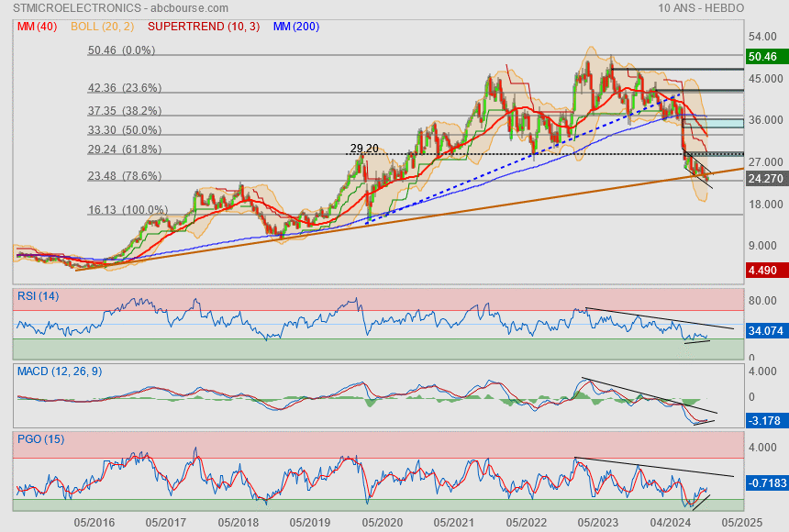
Task: Click the 16.13 (100.0%) Fibonacci label
Action: pyautogui.click(x=128, y=210)
